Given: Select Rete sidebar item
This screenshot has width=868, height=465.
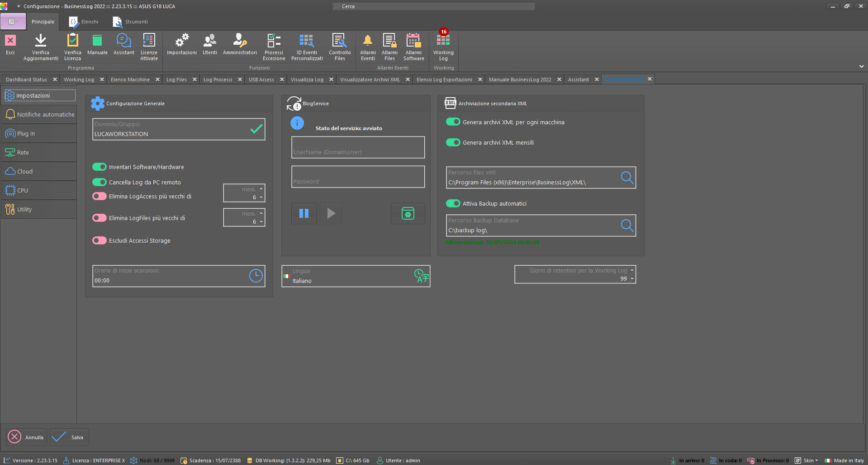Looking at the screenshot, I should click(x=39, y=153).
